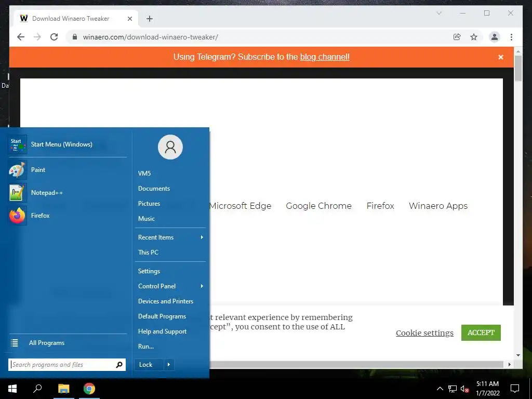Click the page's vertical scrollbar thumb
Image resolution: width=532 pixels, height=399 pixels.
pos(518,69)
